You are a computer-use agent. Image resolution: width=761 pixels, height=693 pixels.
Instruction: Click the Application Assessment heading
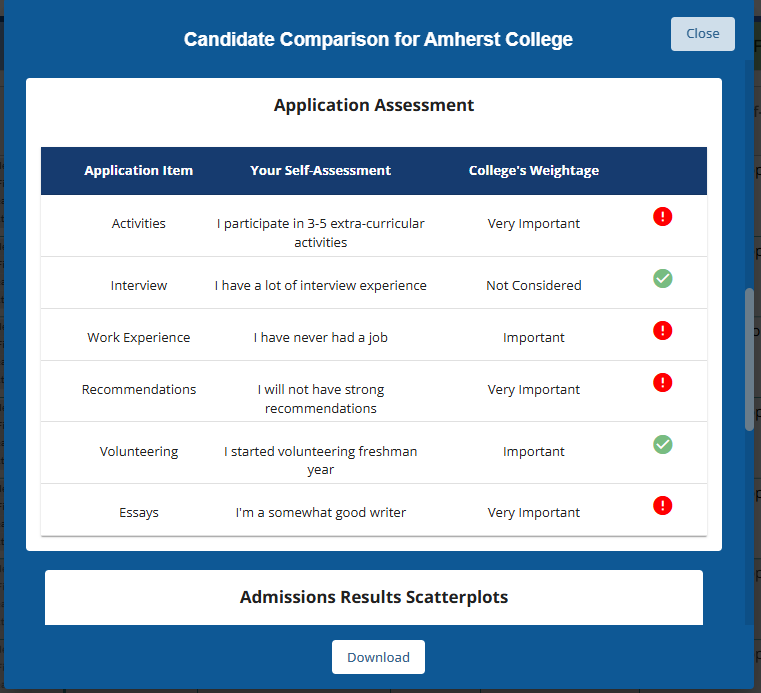(x=374, y=105)
